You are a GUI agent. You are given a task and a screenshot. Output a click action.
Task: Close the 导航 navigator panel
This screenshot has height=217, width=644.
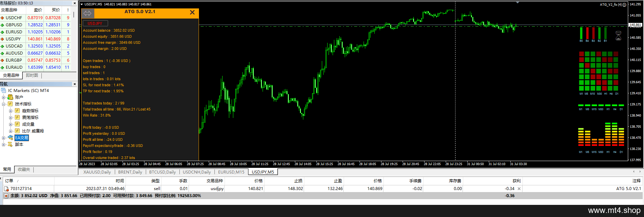pos(75,84)
